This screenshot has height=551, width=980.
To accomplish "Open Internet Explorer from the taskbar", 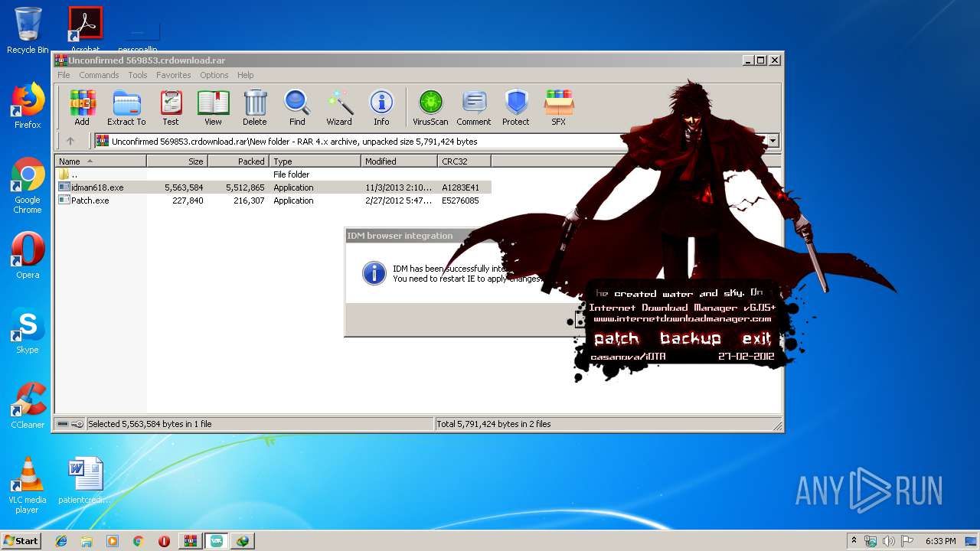I will 61,541.
